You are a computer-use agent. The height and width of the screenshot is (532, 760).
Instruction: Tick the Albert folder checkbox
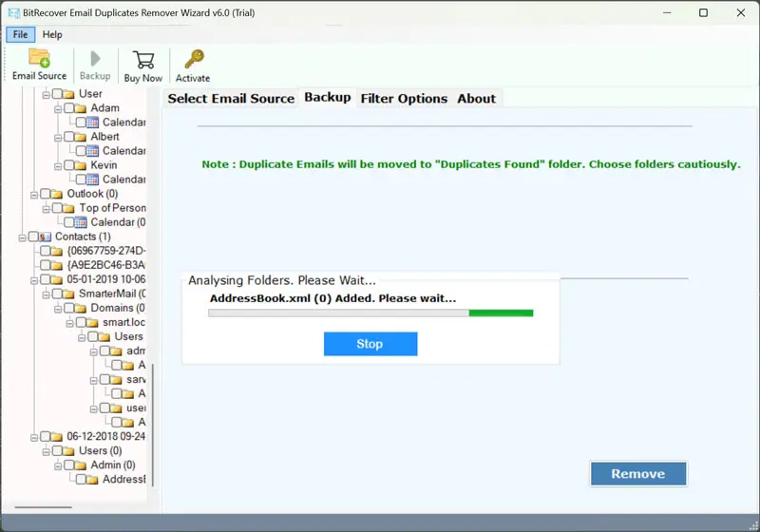(68, 136)
